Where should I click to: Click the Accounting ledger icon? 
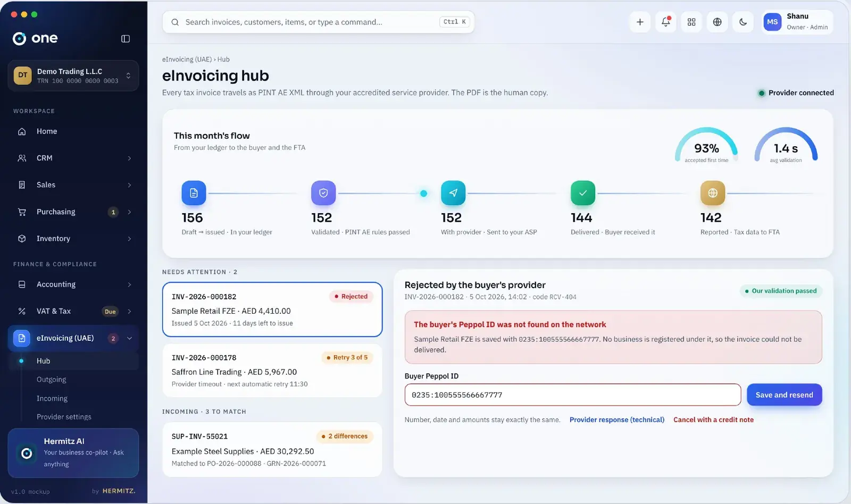pyautogui.click(x=22, y=284)
